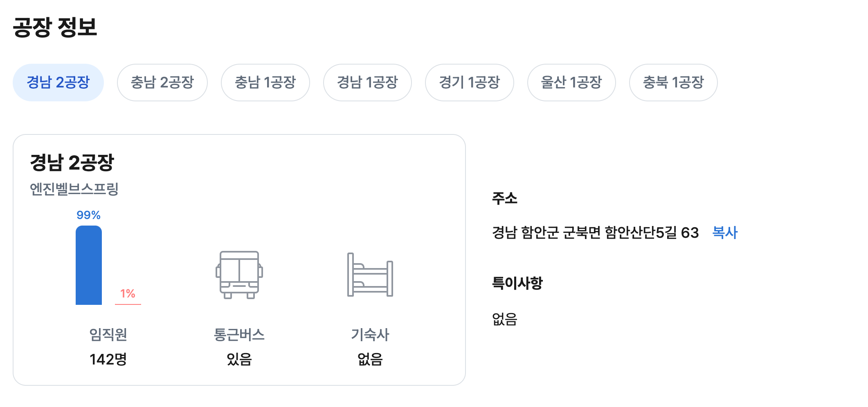Select the 충북 1공장 tab
The width and height of the screenshot is (868, 407).
click(673, 83)
